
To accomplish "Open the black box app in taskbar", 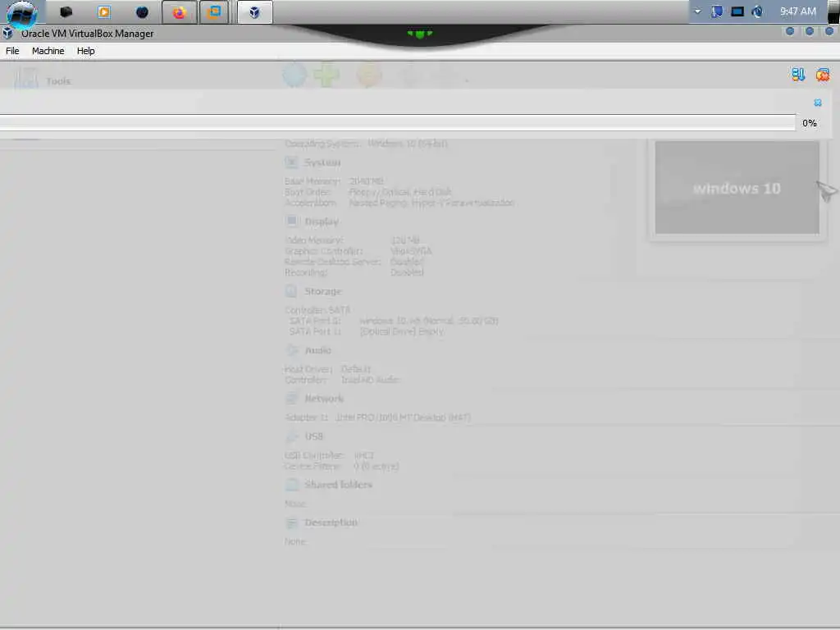I will (x=66, y=11).
